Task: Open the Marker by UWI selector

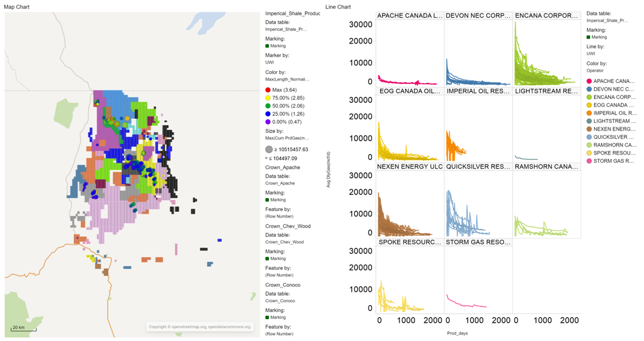Action: point(270,62)
